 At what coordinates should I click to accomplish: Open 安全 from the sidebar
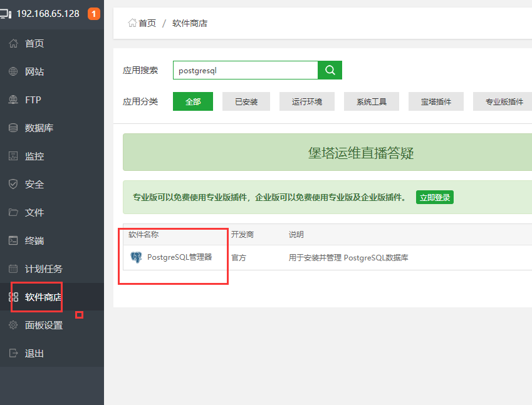[34, 184]
